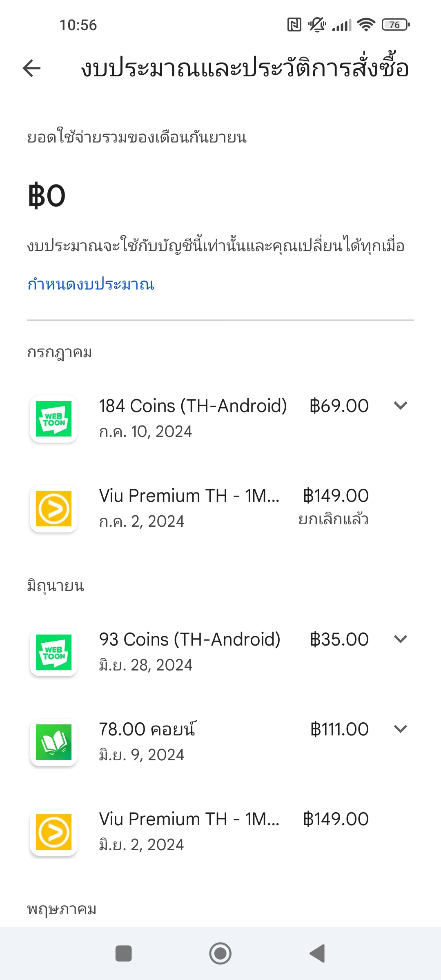Tap the recent apps square button

point(124,953)
